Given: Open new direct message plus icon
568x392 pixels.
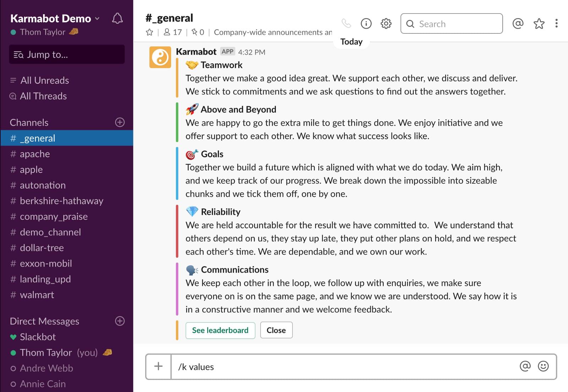Looking at the screenshot, I should click(x=120, y=321).
